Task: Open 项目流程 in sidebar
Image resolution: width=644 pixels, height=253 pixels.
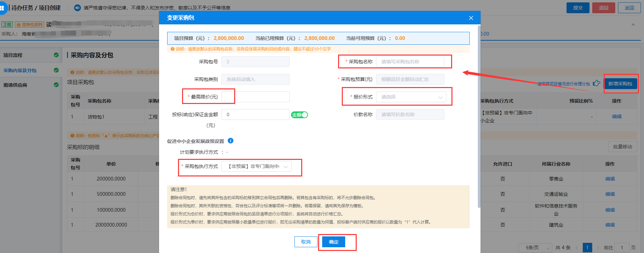Action: pos(31,55)
